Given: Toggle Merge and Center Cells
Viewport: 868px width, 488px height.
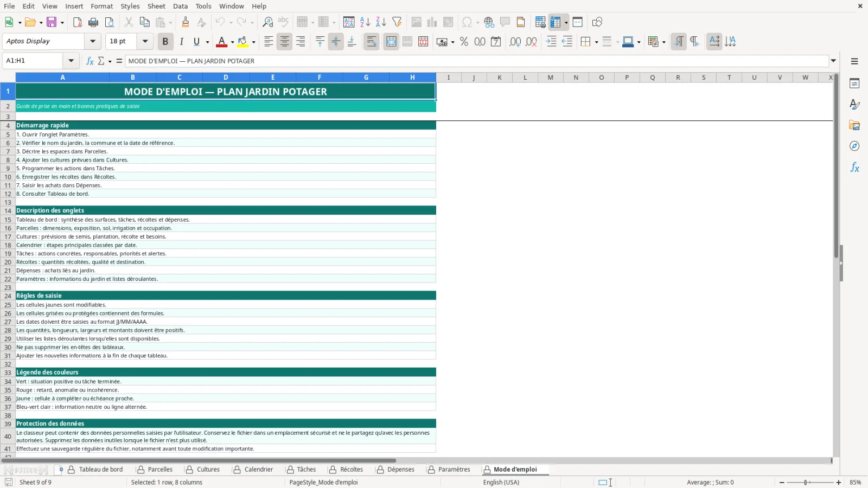Looking at the screenshot, I should [391, 42].
